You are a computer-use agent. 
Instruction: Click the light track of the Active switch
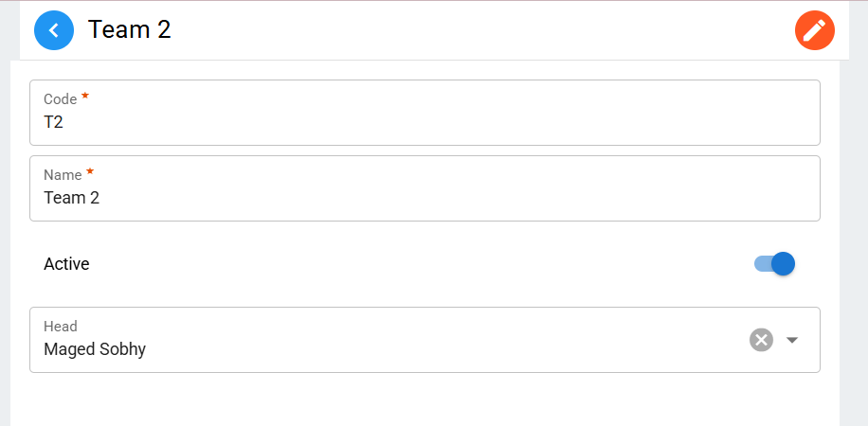[x=761, y=264]
